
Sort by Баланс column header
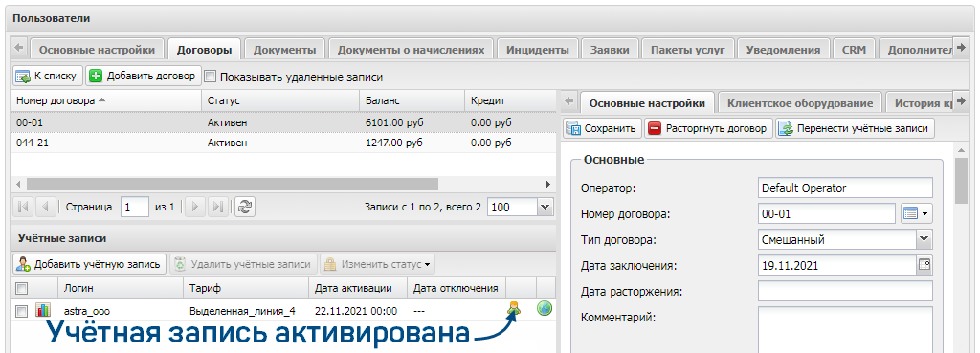coord(412,100)
